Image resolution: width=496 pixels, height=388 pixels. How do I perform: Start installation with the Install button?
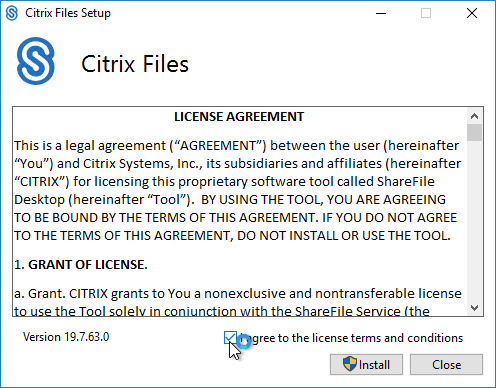(x=366, y=364)
